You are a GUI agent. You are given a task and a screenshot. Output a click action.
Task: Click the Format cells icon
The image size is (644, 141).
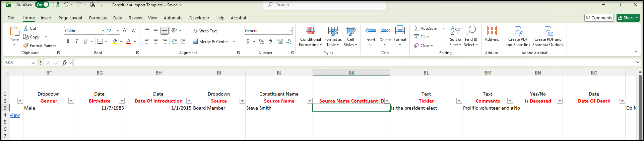tap(400, 31)
